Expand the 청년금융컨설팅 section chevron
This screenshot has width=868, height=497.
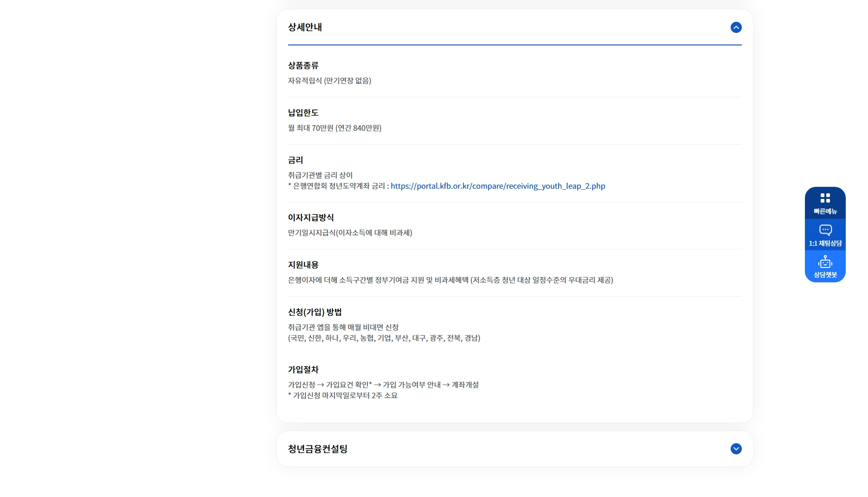coord(736,449)
